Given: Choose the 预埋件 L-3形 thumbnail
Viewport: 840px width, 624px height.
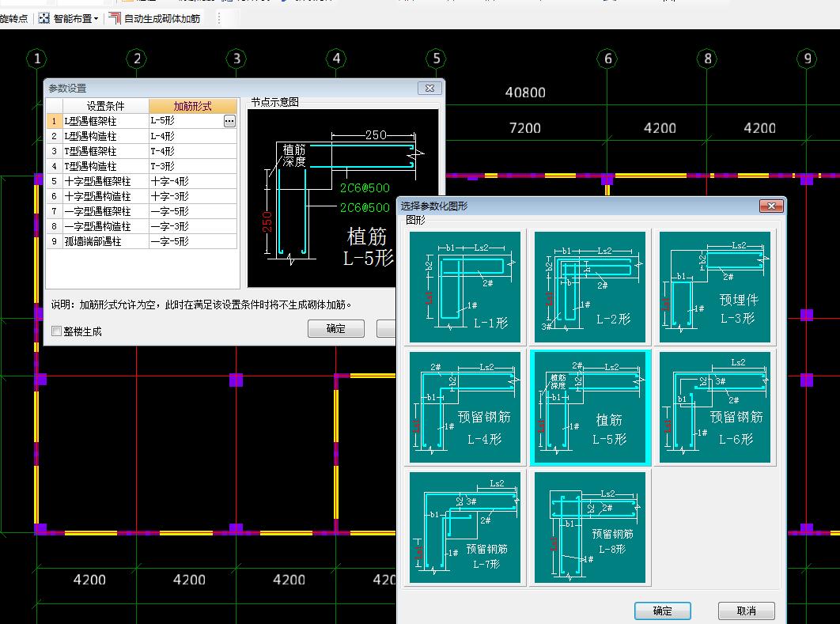Looking at the screenshot, I should point(715,287).
